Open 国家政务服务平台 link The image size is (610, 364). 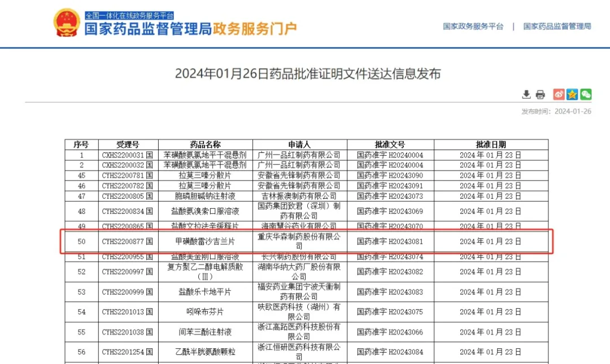[473, 27]
